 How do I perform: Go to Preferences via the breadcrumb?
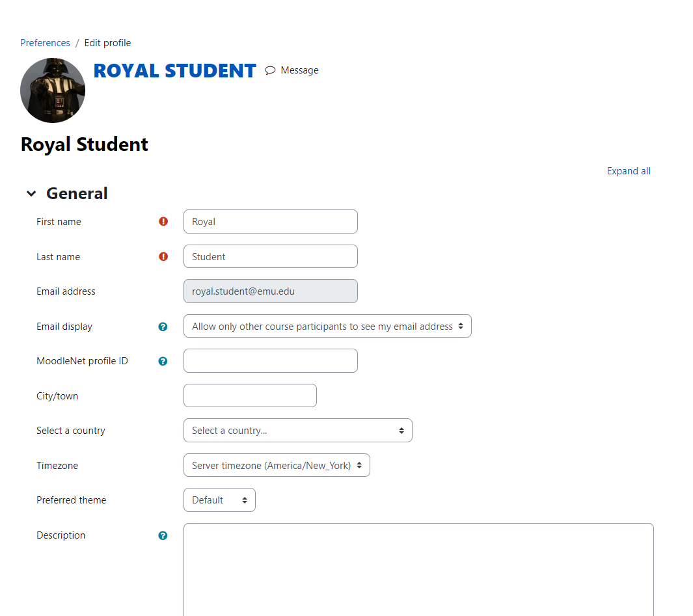click(x=45, y=42)
